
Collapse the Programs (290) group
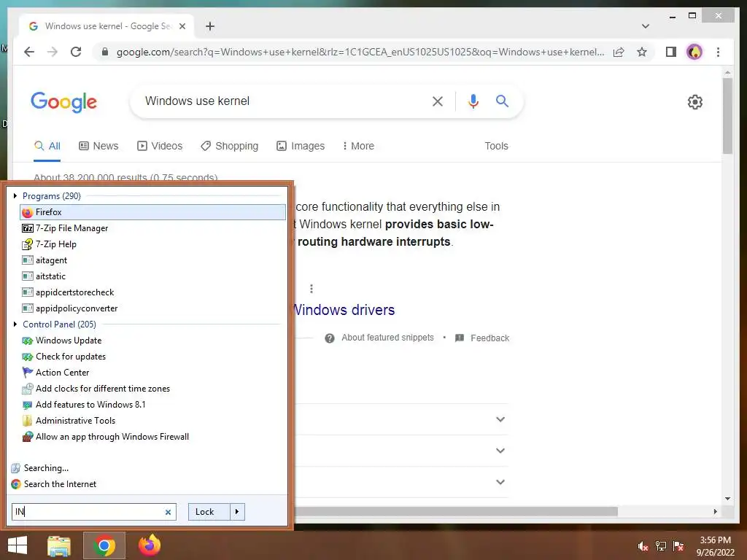click(x=15, y=195)
